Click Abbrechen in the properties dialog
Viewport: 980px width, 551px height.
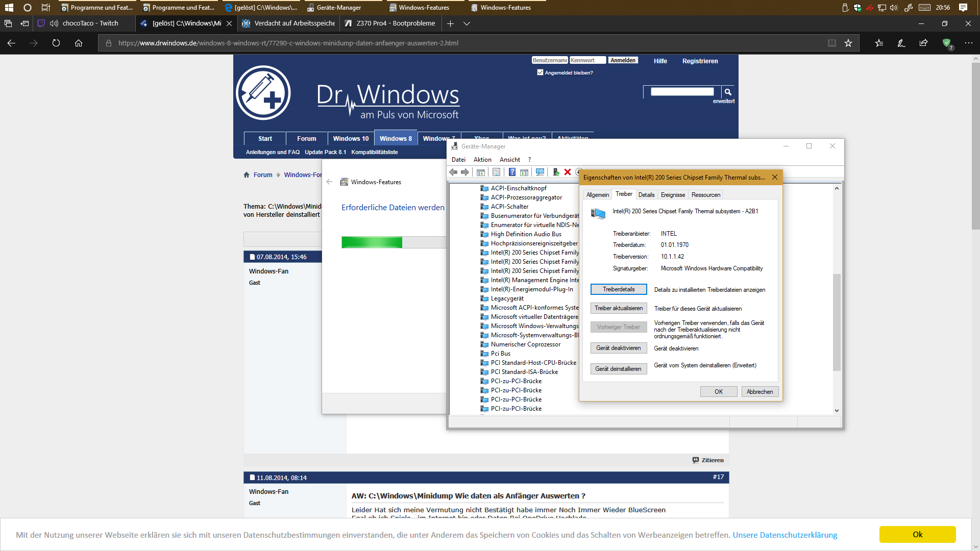coord(759,392)
